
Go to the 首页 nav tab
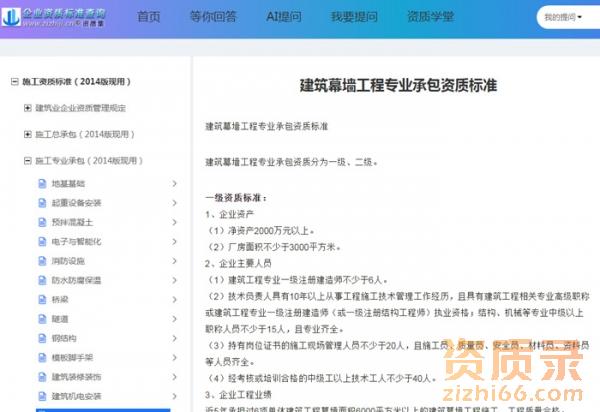point(148,17)
